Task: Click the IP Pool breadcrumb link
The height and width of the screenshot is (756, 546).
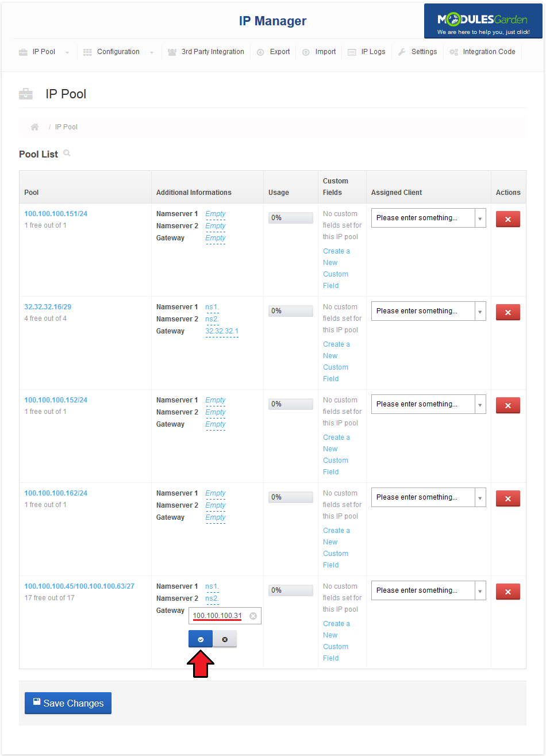Action: coord(66,127)
